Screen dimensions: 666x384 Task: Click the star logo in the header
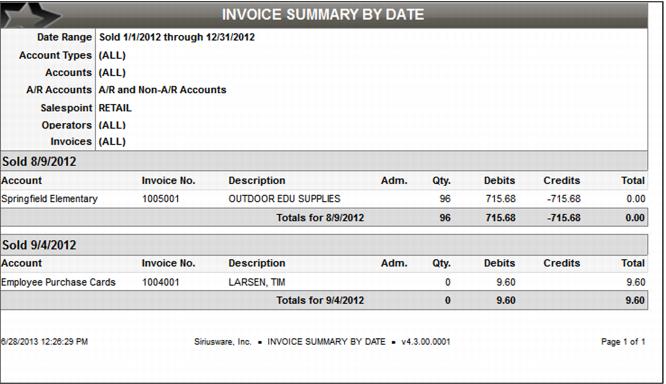[x=31, y=15]
